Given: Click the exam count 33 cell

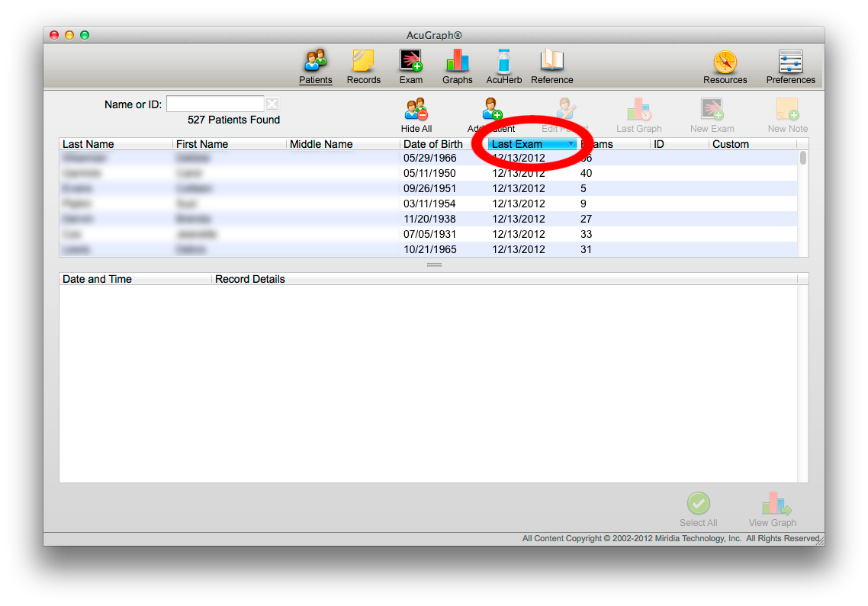Looking at the screenshot, I should coord(587,234).
